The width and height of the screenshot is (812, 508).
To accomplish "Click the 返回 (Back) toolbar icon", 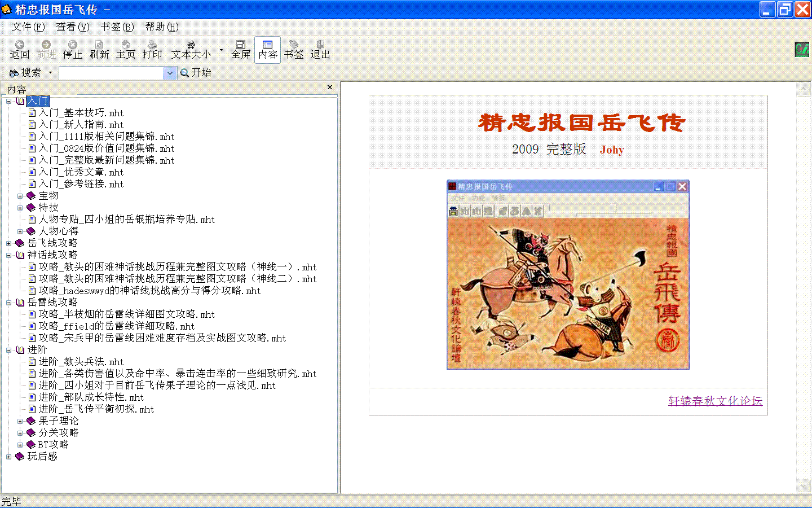I will coord(19,50).
